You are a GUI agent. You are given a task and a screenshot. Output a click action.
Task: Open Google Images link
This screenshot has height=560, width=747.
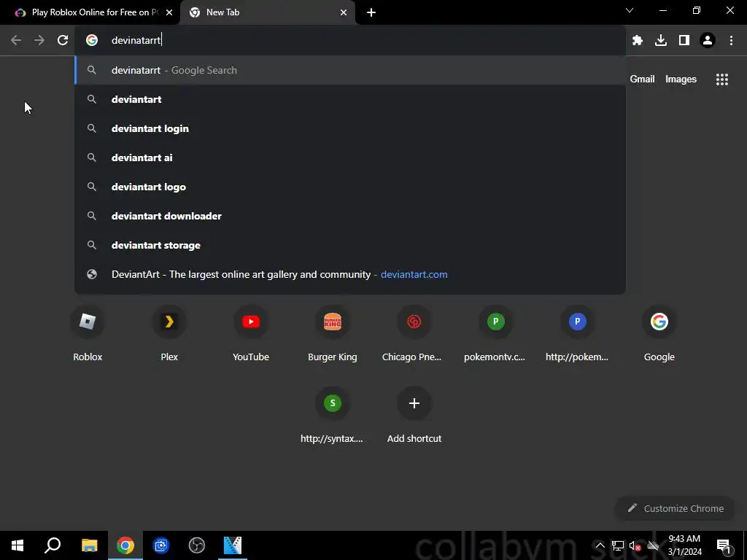click(681, 79)
